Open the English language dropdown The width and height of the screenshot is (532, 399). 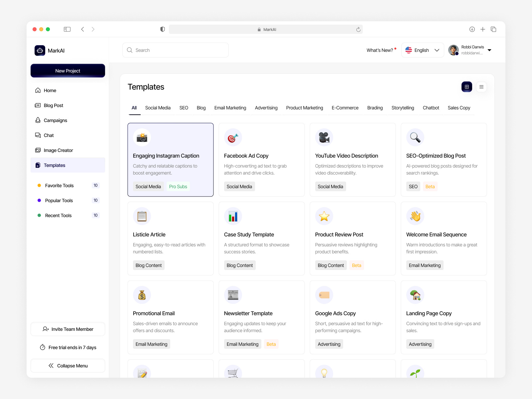click(422, 50)
